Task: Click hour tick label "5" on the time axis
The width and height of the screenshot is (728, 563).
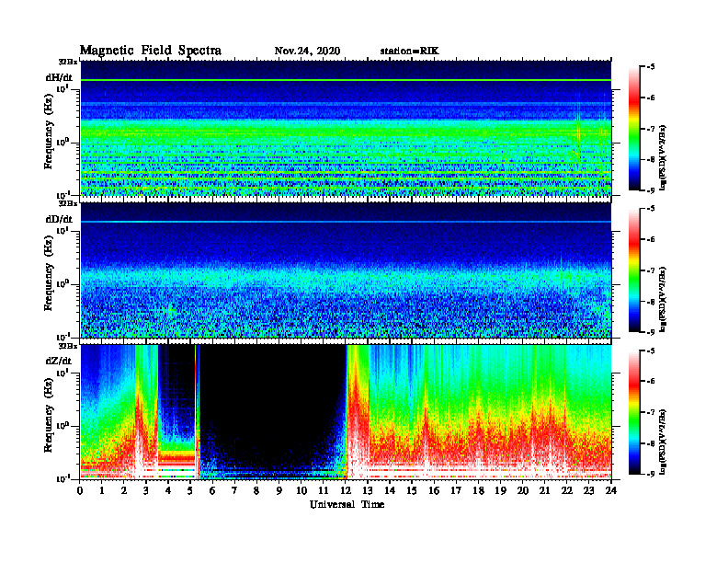Action: [190, 490]
